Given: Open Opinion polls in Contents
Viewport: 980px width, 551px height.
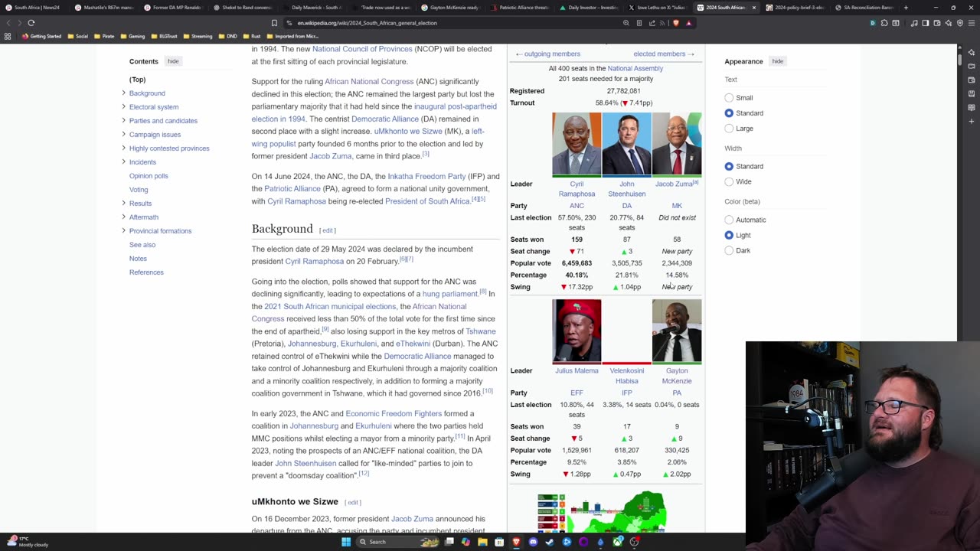Looking at the screenshot, I should tap(149, 176).
